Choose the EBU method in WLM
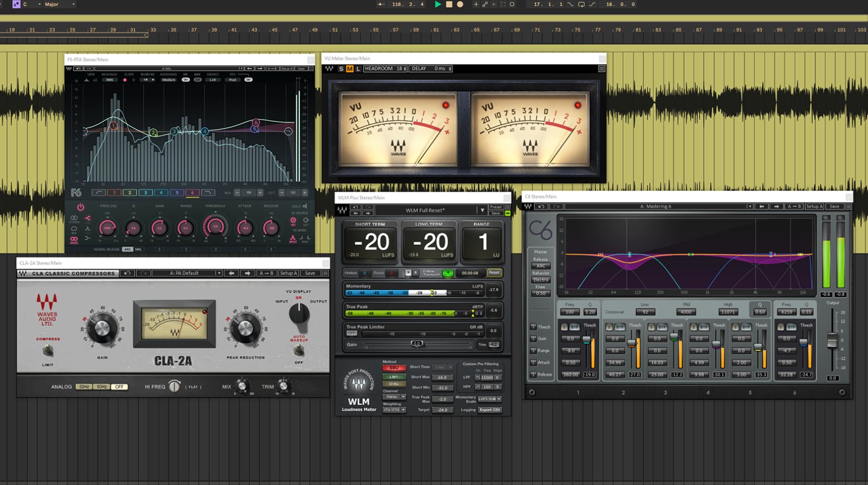This screenshot has width=868, height=485. point(394,368)
